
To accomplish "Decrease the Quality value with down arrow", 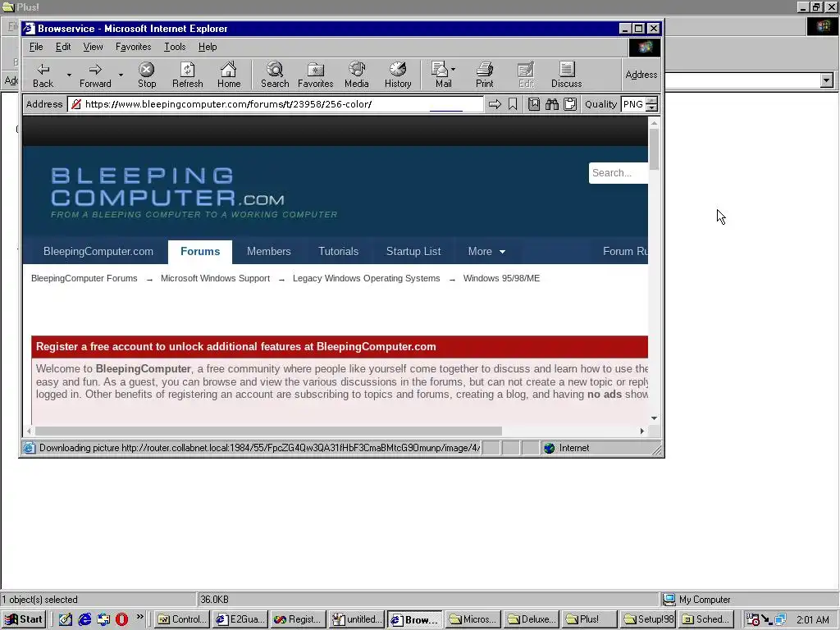I will pos(651,107).
